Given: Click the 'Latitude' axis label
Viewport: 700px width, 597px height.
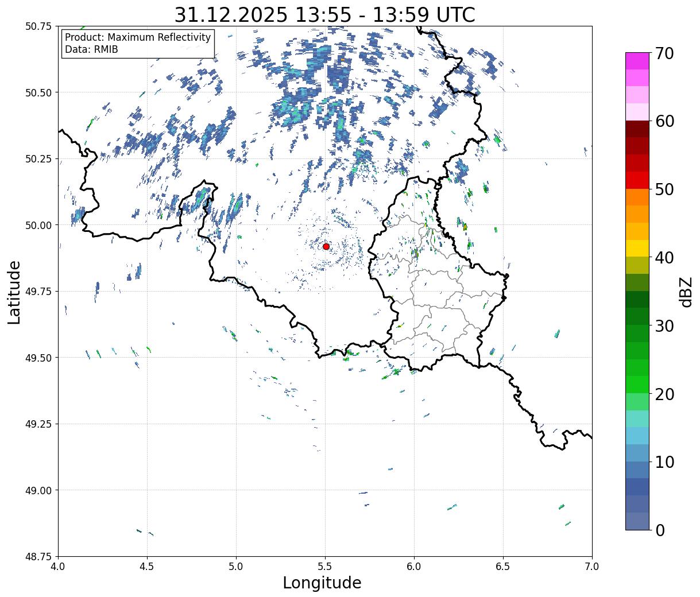Looking at the screenshot, I should 14,292.
